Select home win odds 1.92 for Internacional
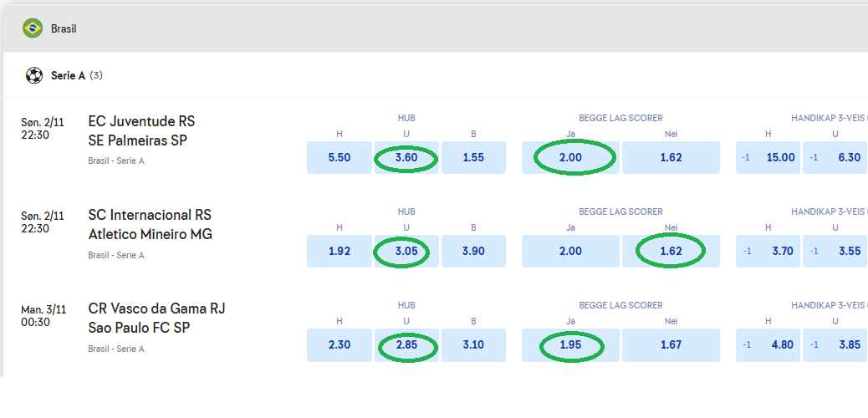 [x=340, y=251]
